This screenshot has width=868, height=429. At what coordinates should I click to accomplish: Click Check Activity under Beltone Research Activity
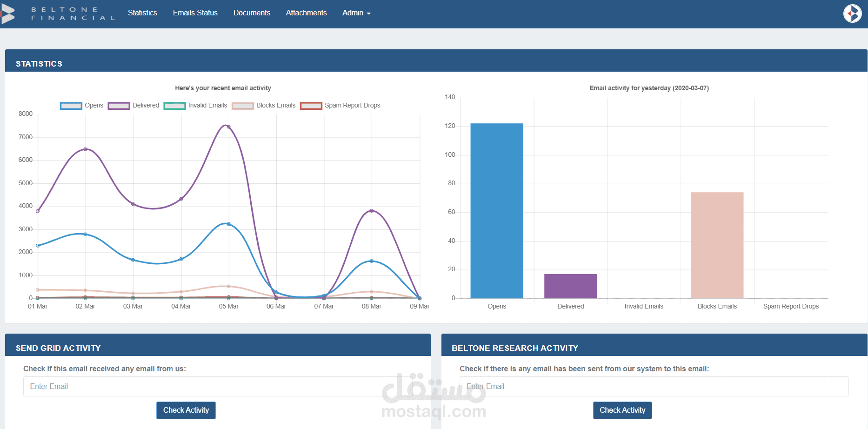pyautogui.click(x=622, y=410)
